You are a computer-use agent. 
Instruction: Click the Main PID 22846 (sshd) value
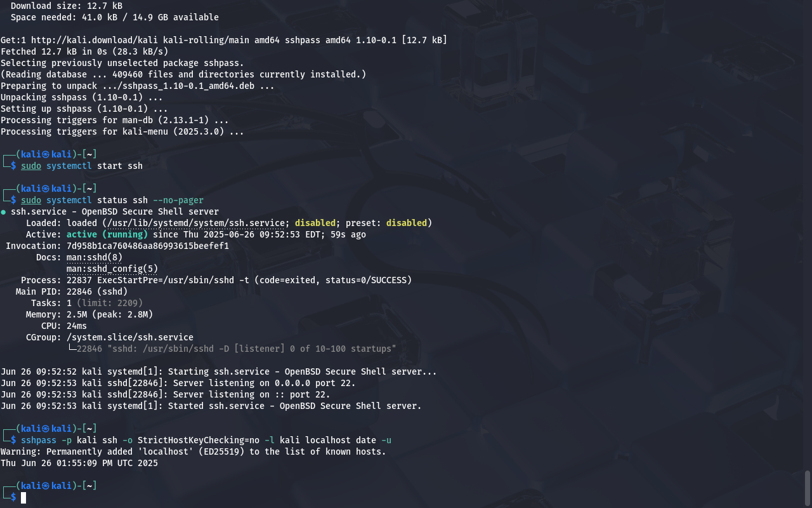coord(97,291)
